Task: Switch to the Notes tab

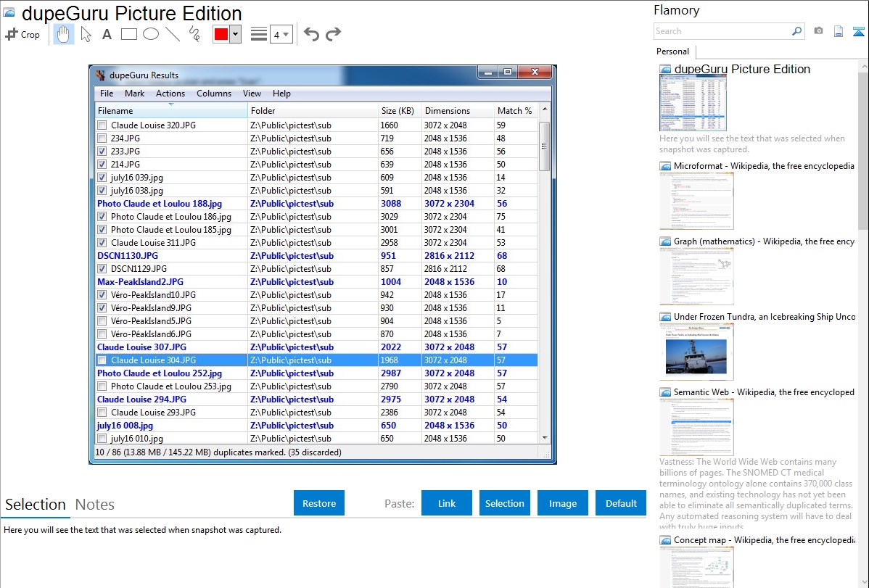Action: tap(95, 505)
